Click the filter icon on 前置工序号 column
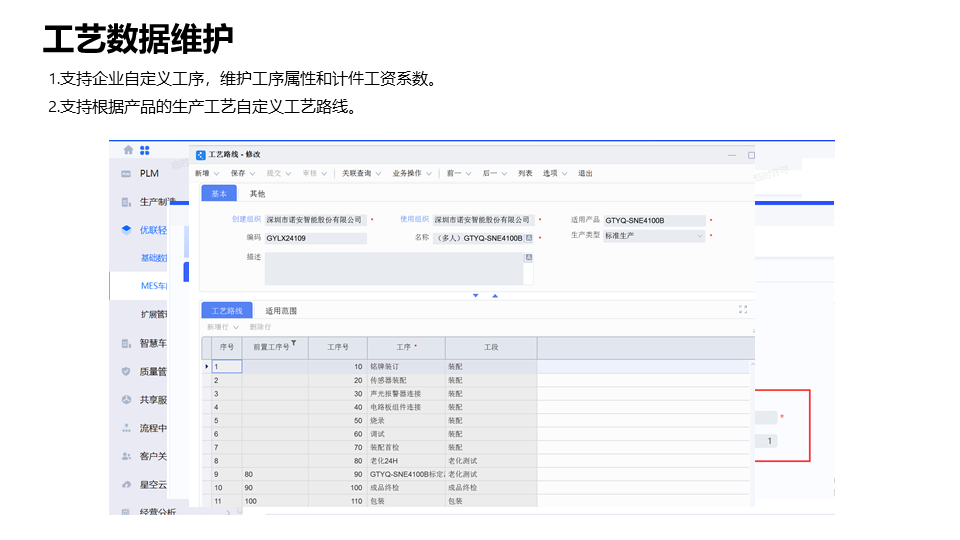This screenshot has height=540, width=960. tap(293, 343)
